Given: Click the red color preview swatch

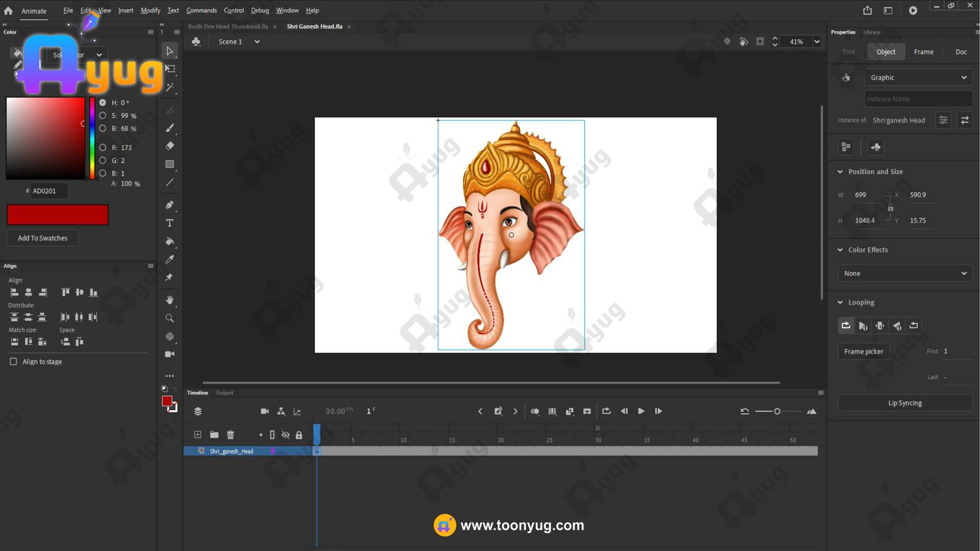Looking at the screenshot, I should coord(58,215).
